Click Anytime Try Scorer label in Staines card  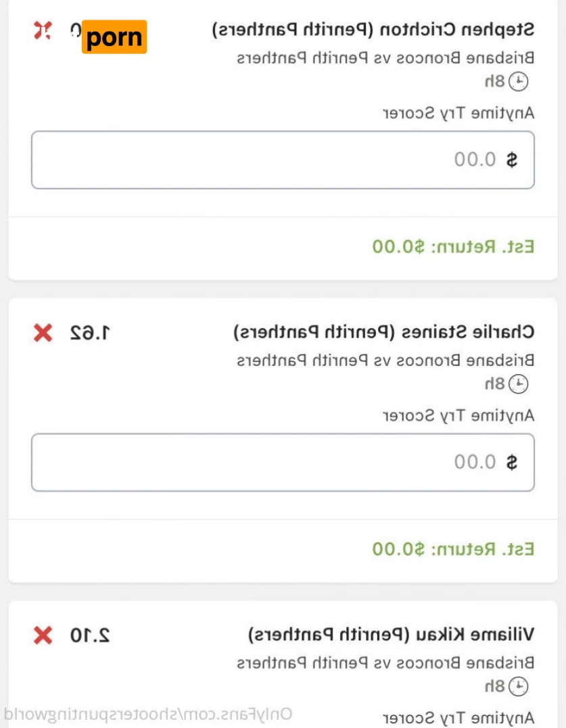pos(458,415)
